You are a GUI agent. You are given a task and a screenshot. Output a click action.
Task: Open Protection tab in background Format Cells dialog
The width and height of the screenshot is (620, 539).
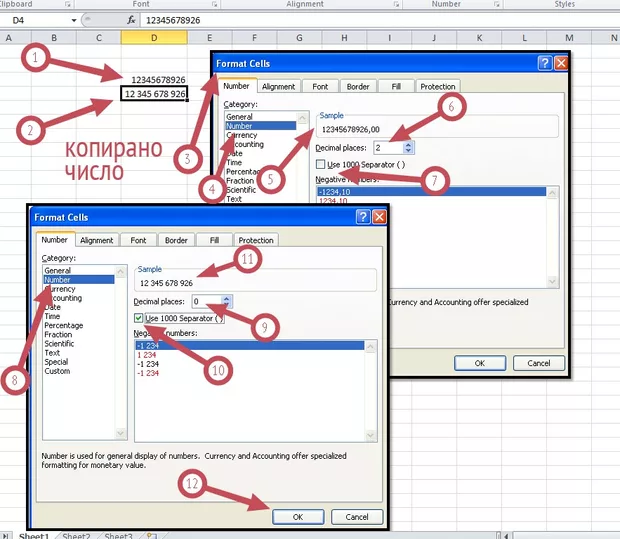click(438, 86)
